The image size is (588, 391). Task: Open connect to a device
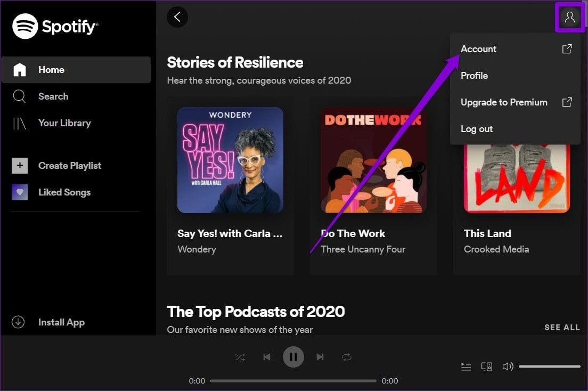pos(487,366)
